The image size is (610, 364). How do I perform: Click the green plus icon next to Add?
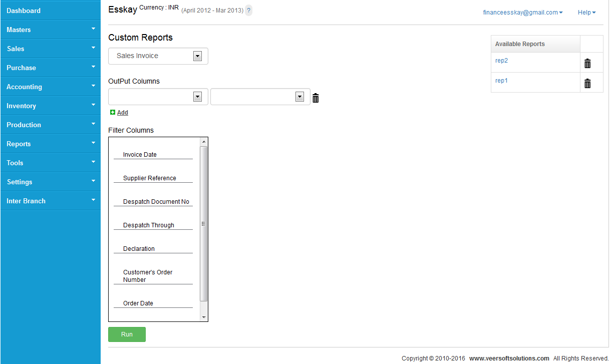113,113
